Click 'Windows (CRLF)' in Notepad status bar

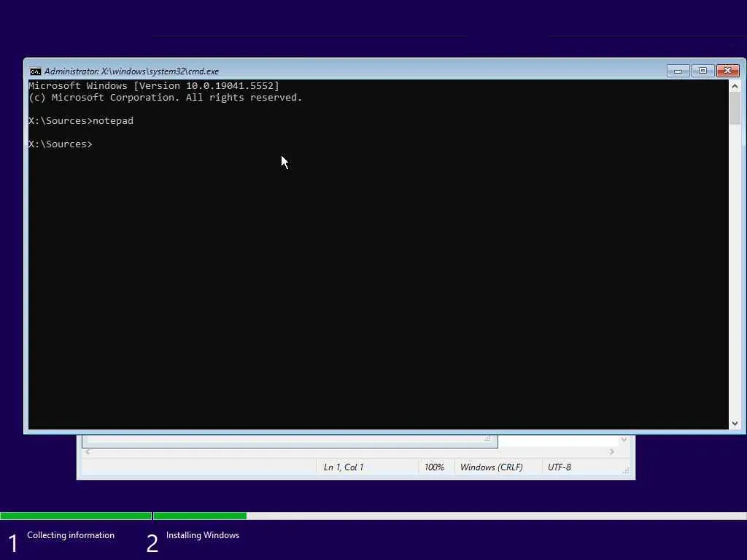pos(491,467)
